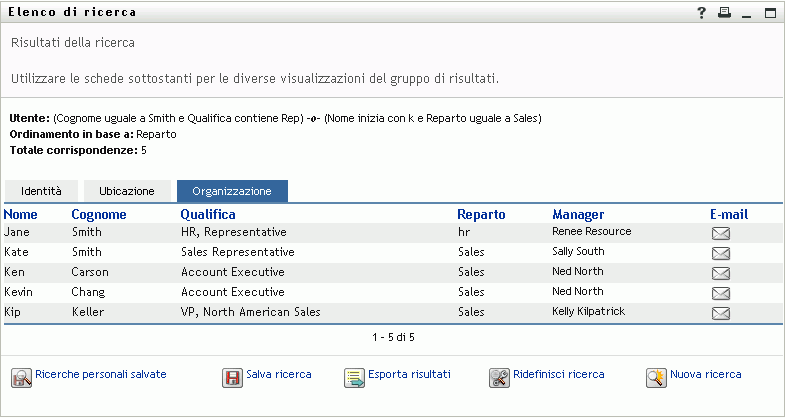Click the Ridefinisci ricerca link
Screen dimensions: 785x418
(x=558, y=374)
